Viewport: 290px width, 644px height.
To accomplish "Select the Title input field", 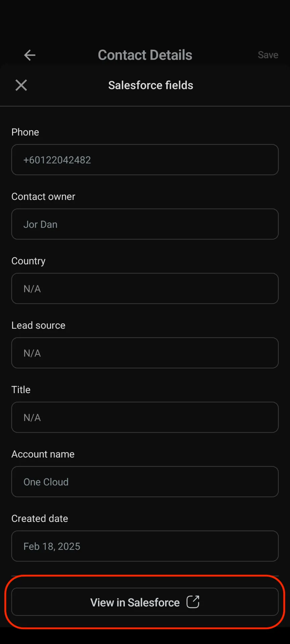I will 145,417.
